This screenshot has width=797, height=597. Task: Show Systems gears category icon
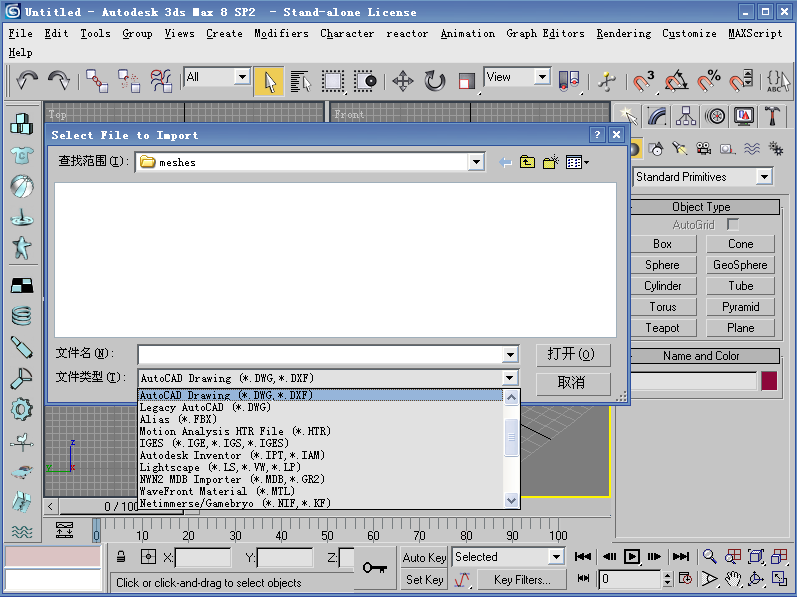[776, 149]
